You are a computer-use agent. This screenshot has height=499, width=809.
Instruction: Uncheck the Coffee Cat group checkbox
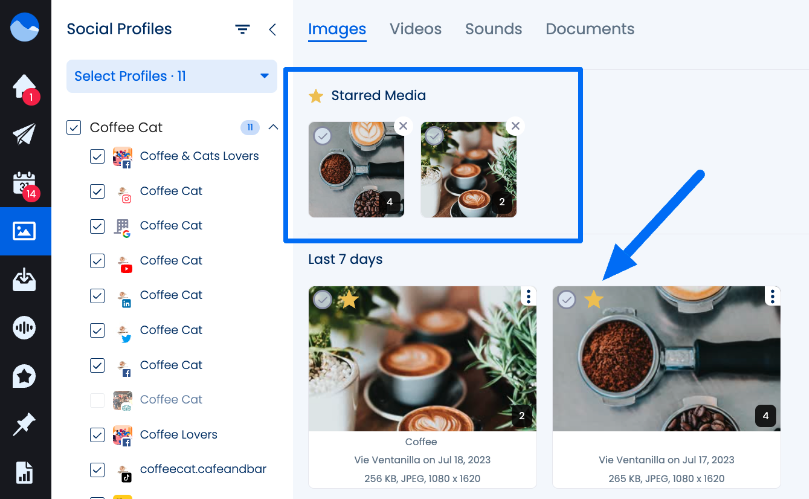point(74,127)
